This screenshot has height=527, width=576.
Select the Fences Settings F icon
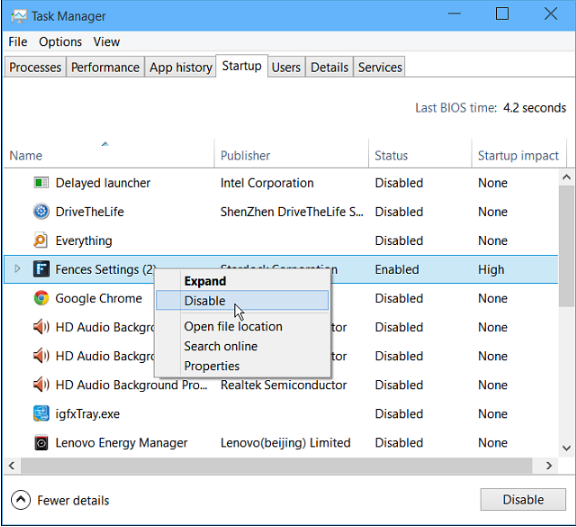point(41,269)
